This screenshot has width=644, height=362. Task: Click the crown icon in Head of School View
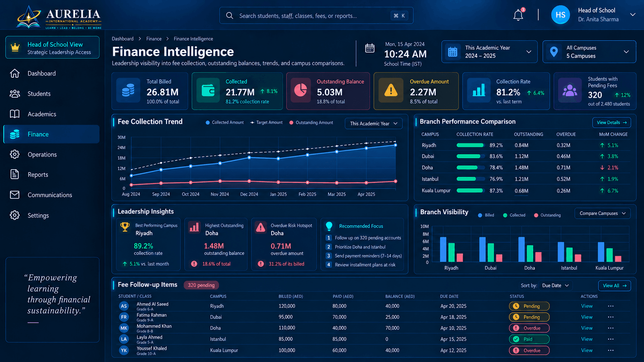[15, 47]
